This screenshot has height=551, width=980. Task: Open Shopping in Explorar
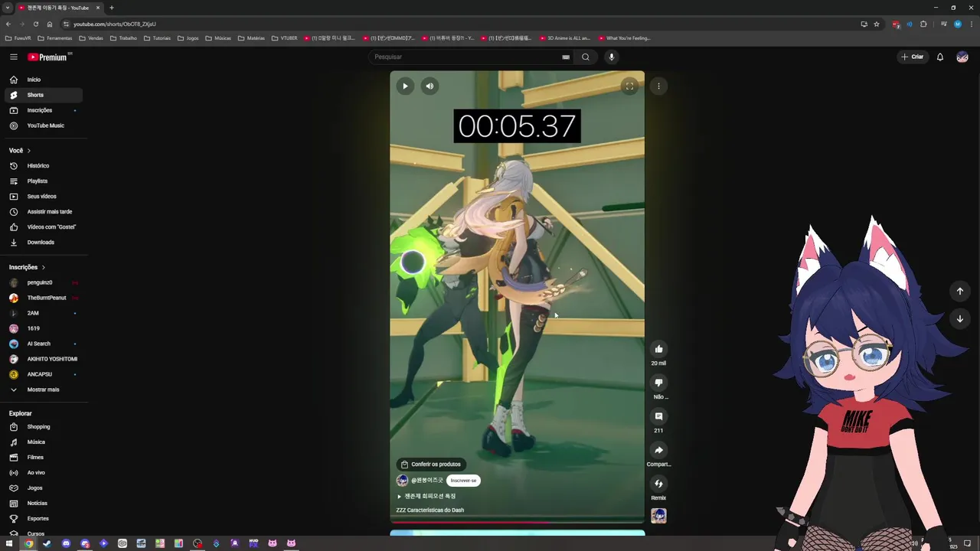(x=44, y=427)
